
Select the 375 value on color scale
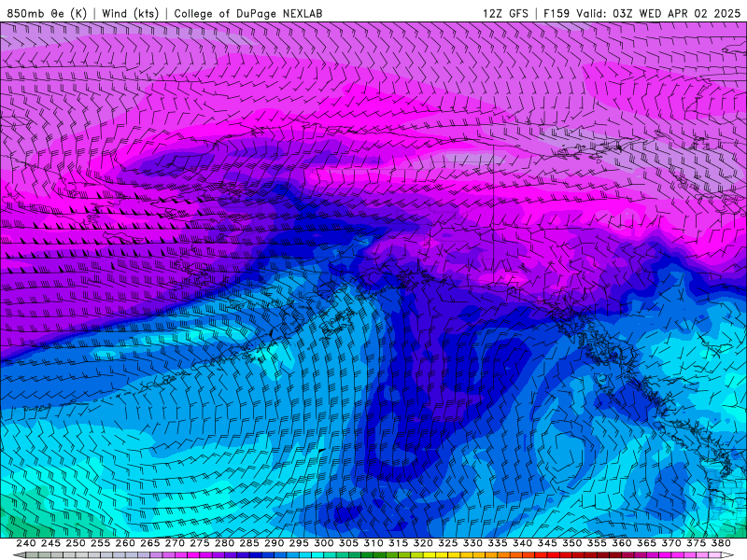(x=696, y=543)
